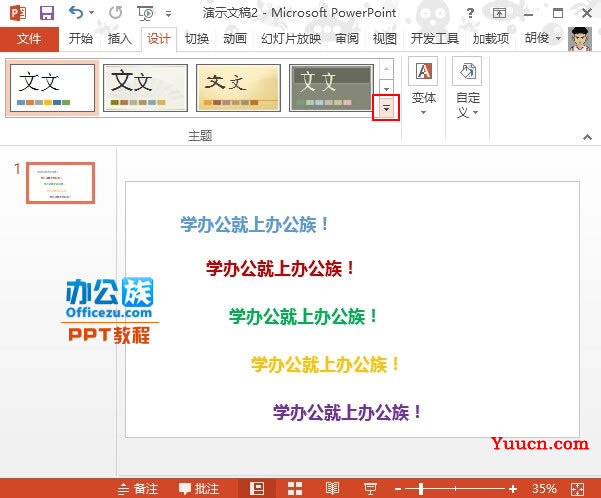Click the PowerPoint application icon
This screenshot has height=498, width=601.
click(18, 13)
